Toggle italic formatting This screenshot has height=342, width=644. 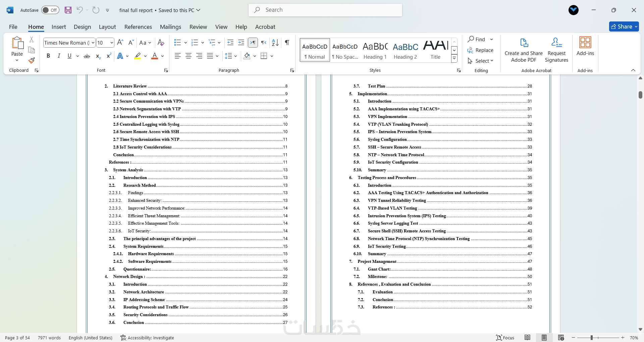pos(59,56)
